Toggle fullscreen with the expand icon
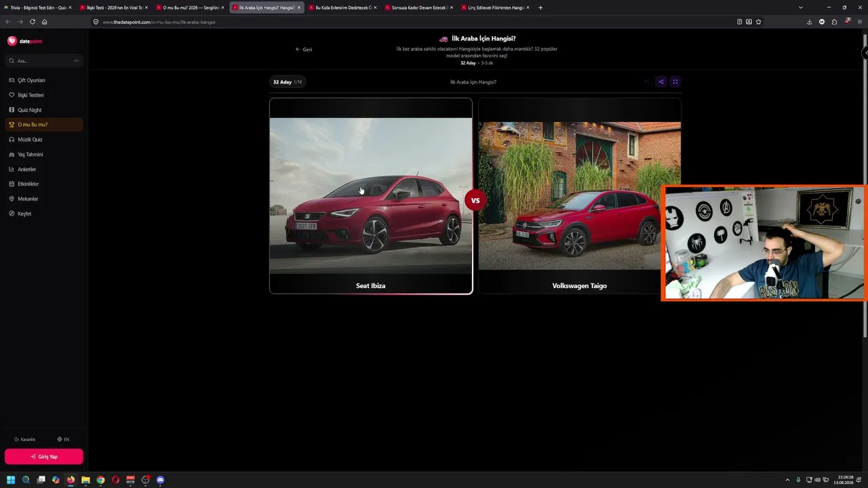Viewport: 868px width, 488px height. click(x=675, y=82)
